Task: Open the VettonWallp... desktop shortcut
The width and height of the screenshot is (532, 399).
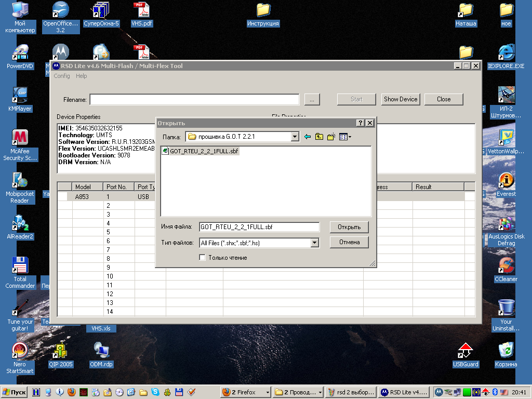Action: [x=506, y=142]
